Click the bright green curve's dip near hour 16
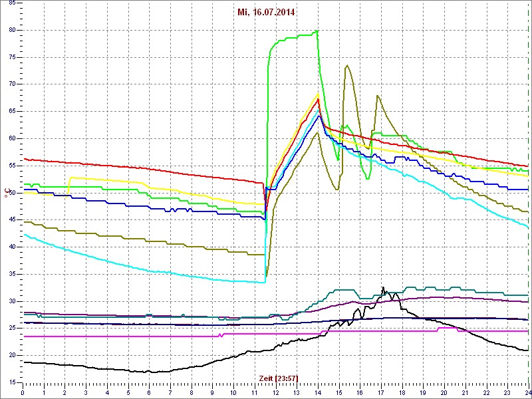This screenshot has width=532, height=399. tap(368, 178)
